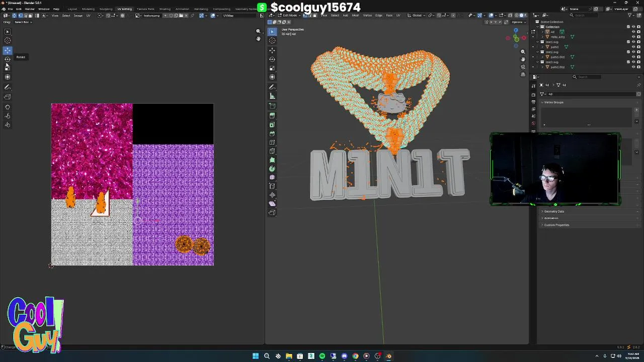Open the UV editor Image menu
The image size is (644, 362).
(x=78, y=16)
